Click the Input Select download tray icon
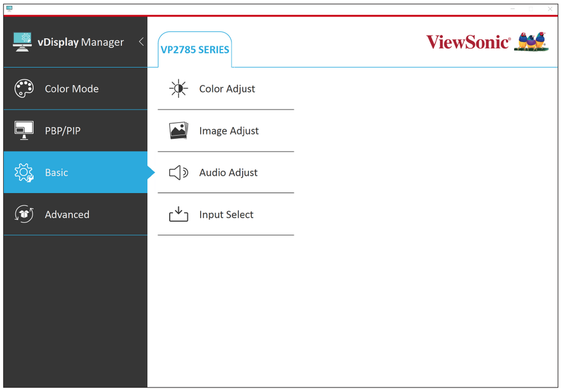Viewport: 562px width, 392px height. [x=179, y=214]
